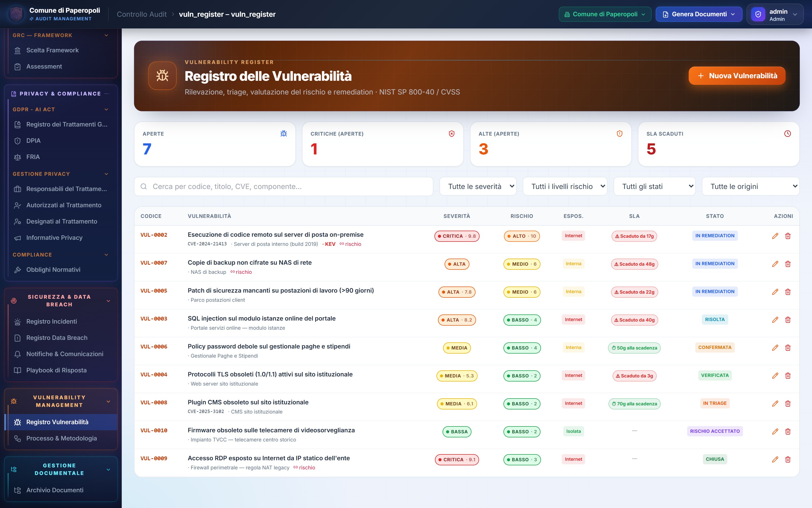Click Controllo Audit breadcrumb link

tap(142, 14)
